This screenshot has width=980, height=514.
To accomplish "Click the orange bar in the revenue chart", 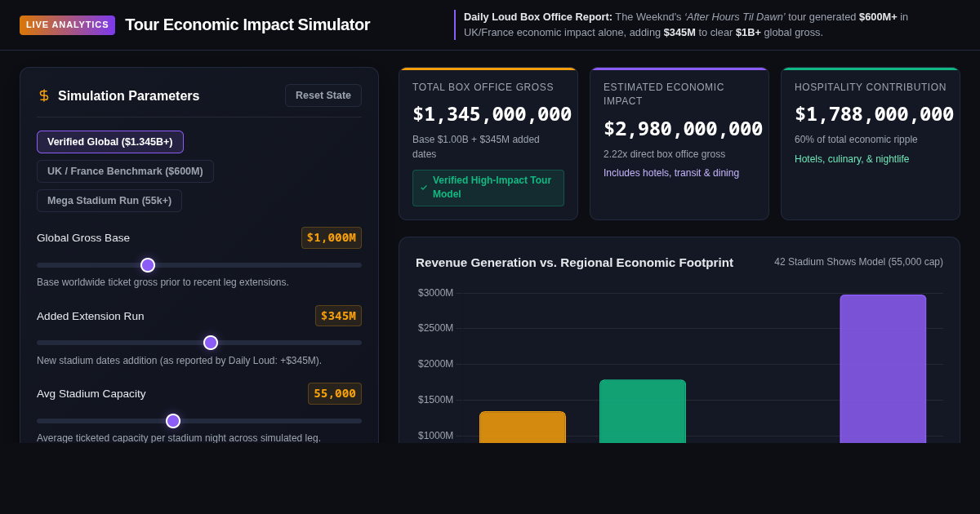I will (x=523, y=428).
